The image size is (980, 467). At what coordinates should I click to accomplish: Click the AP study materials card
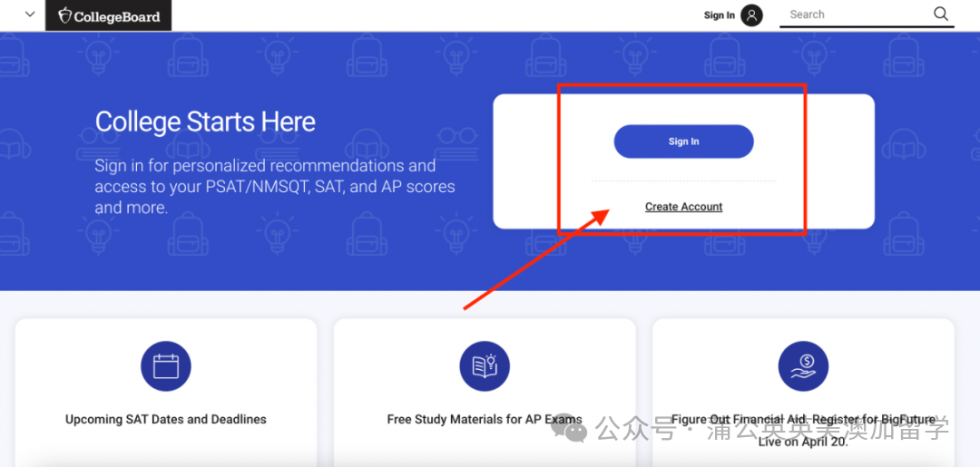(x=485, y=393)
